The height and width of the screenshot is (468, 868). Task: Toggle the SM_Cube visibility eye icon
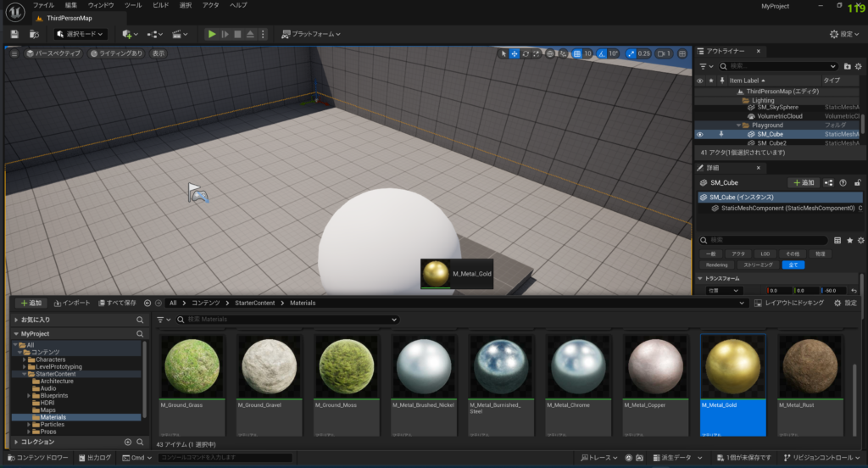click(x=700, y=134)
